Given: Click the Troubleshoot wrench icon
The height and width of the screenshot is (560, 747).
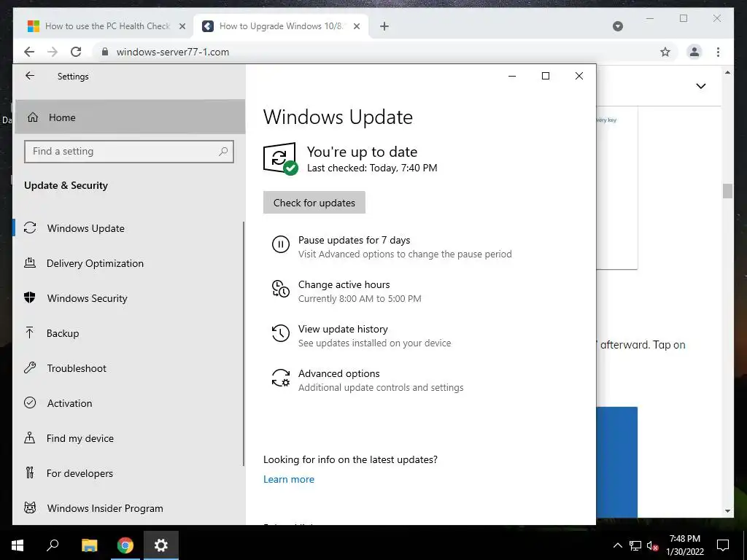Looking at the screenshot, I should 30,367.
